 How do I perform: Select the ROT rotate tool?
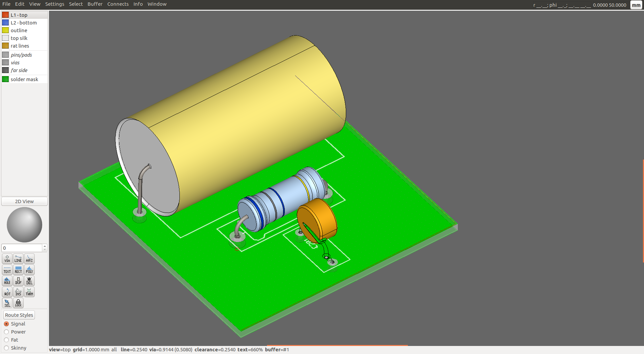[7, 292]
